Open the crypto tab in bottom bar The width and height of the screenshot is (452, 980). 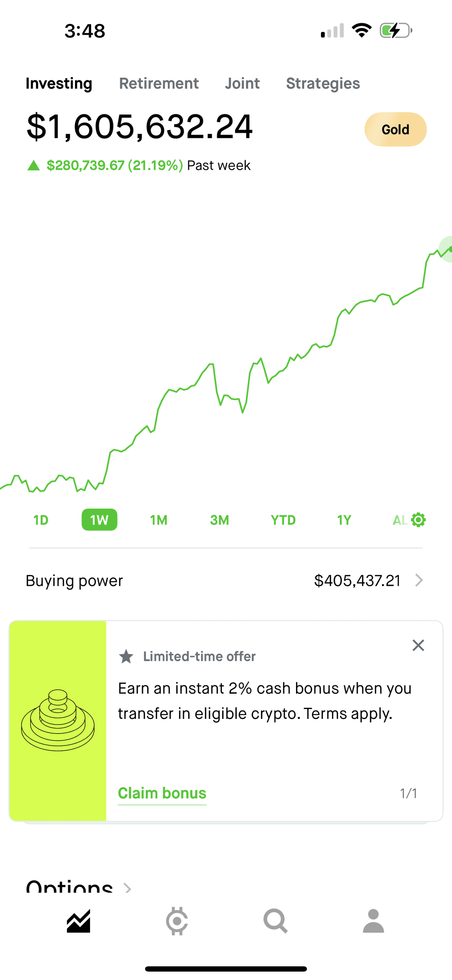pos(177,921)
